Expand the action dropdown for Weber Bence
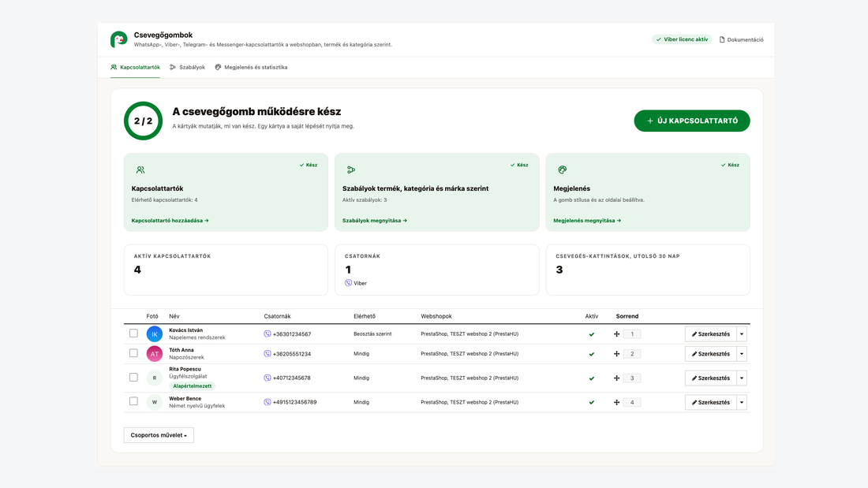 pyautogui.click(x=742, y=402)
